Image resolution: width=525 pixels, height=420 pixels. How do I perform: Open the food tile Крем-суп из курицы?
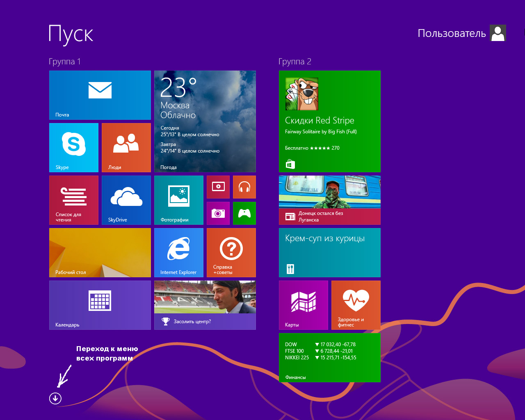330,253
